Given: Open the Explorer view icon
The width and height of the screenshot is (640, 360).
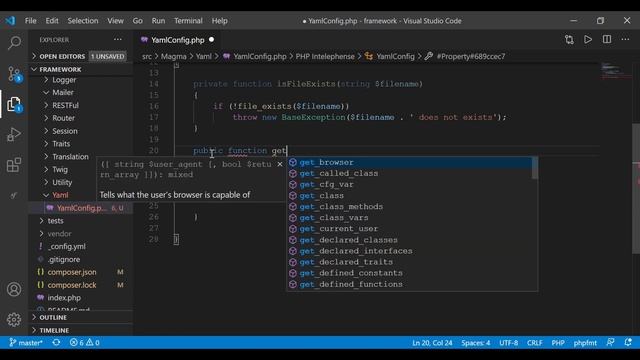Looking at the screenshot, I should [x=14, y=104].
